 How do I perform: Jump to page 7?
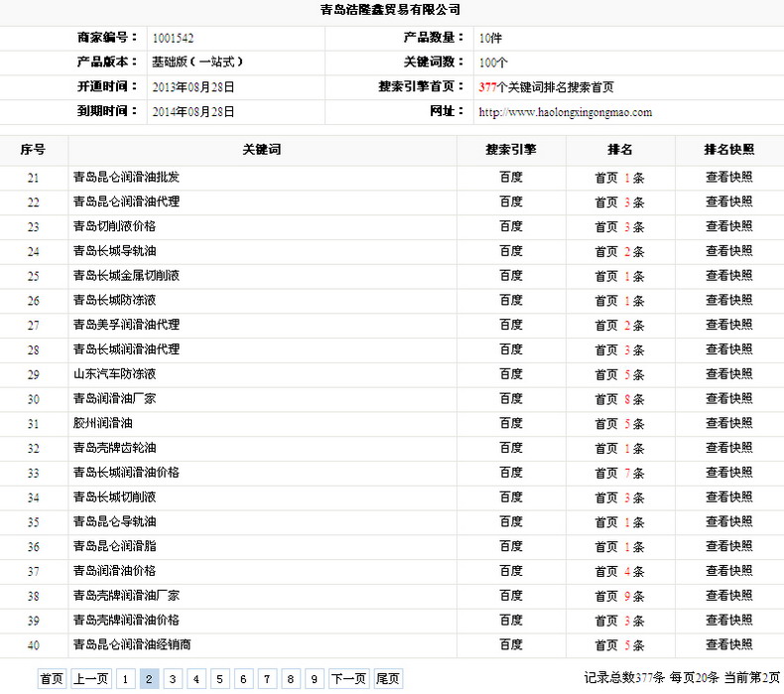(267, 679)
